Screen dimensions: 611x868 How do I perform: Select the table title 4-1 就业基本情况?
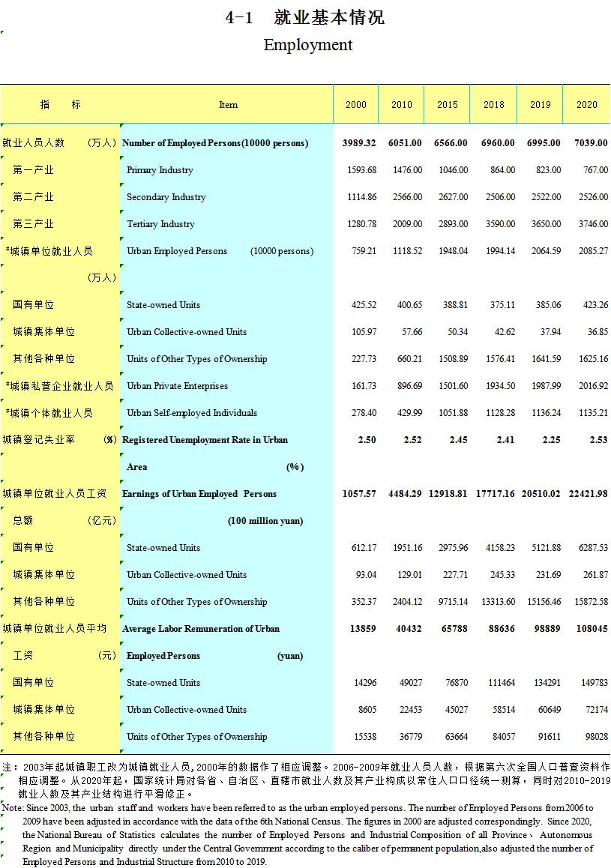click(x=305, y=16)
